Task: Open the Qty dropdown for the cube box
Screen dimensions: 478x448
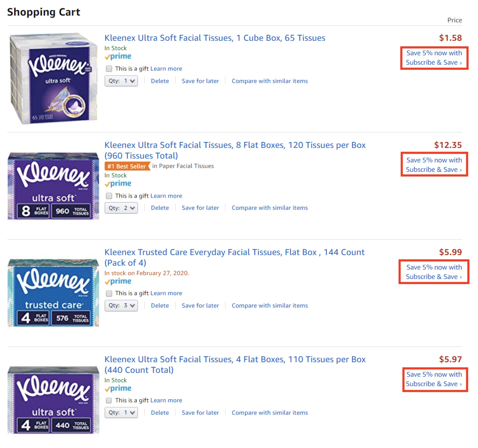Action: coord(121,81)
